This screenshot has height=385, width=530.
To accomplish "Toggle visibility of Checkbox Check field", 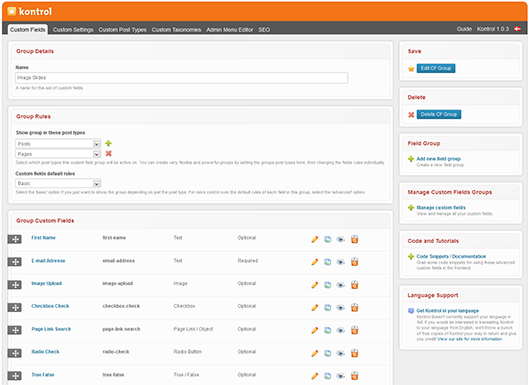I will 341,308.
